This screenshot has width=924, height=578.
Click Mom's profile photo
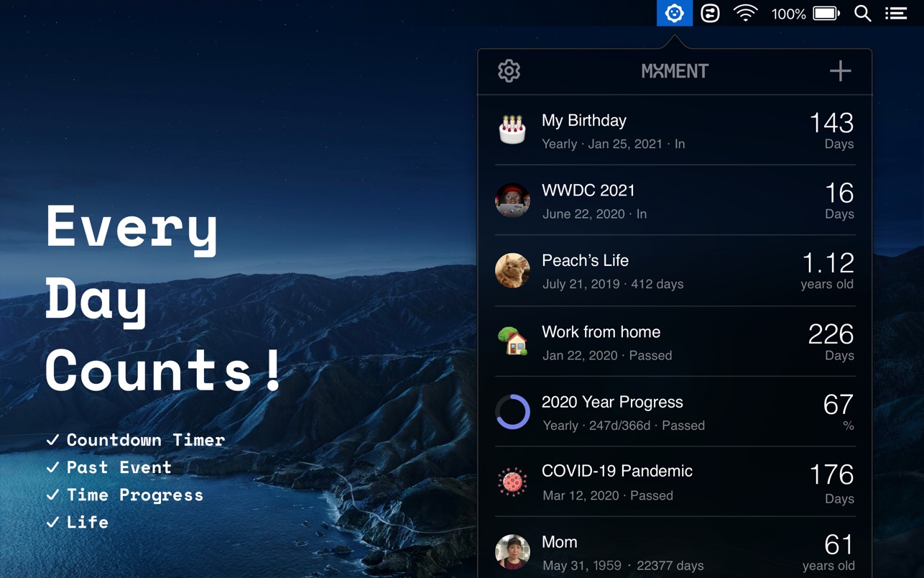point(512,551)
